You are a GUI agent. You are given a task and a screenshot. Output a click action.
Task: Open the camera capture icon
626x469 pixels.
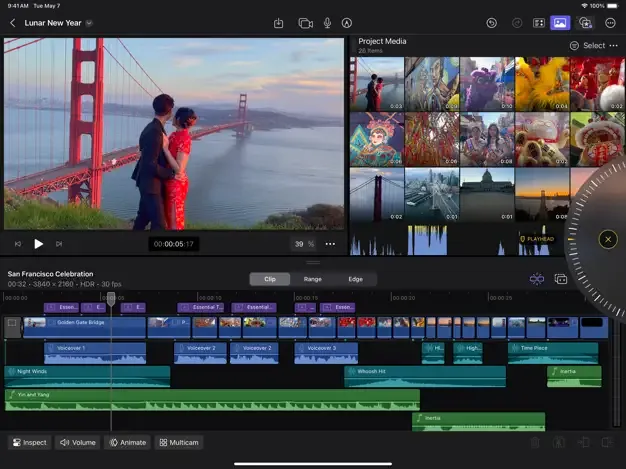(x=305, y=23)
